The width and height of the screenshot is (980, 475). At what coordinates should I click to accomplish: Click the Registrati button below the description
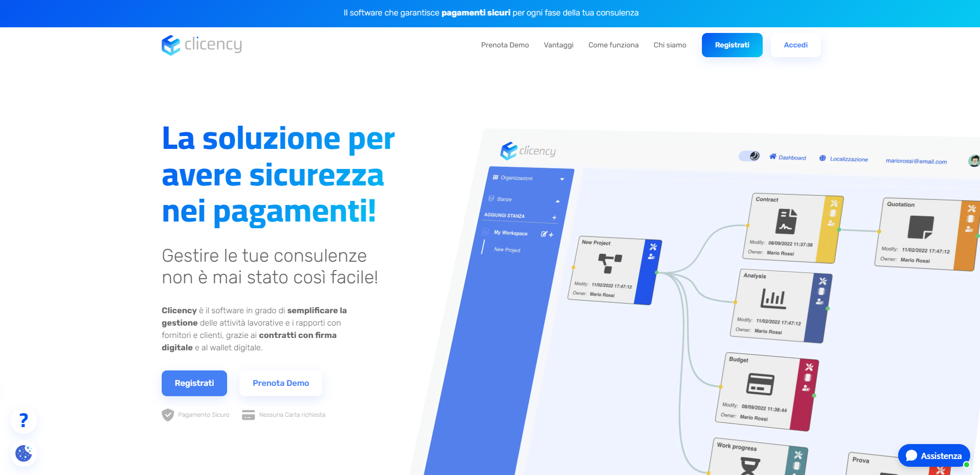coord(194,383)
